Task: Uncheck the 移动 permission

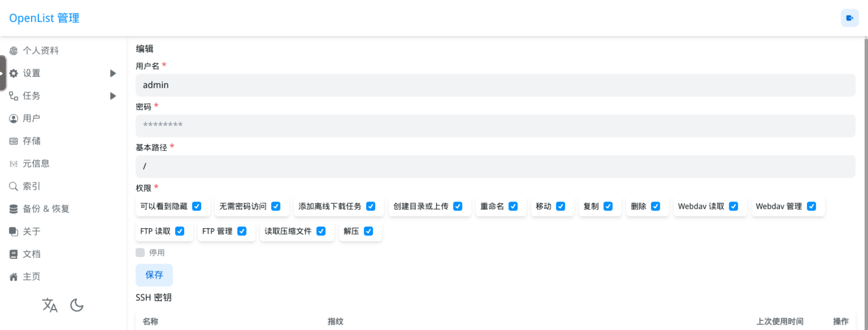Action: (561, 206)
